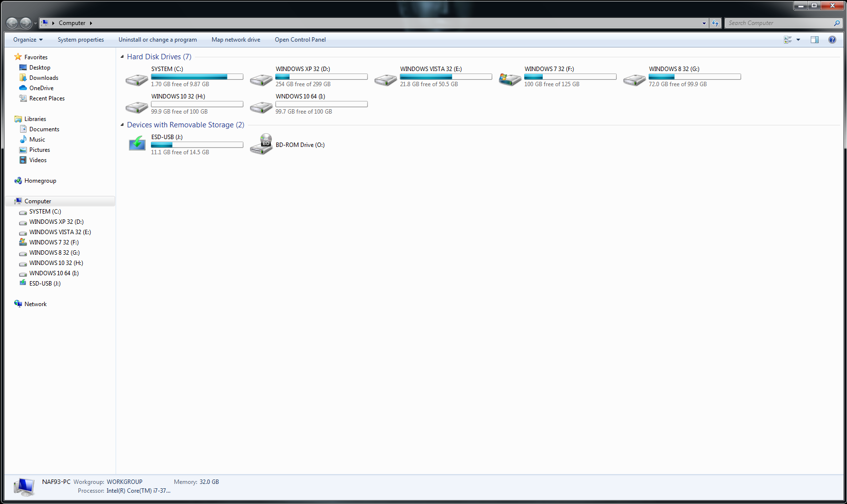847x504 pixels.
Task: Collapse the Hard Disk Drives group
Action: pos(122,57)
